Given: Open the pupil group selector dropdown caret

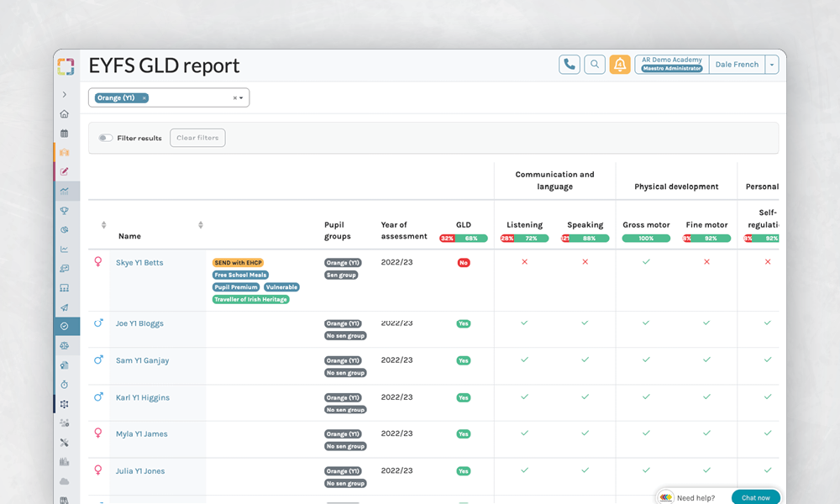Looking at the screenshot, I should click(x=241, y=98).
